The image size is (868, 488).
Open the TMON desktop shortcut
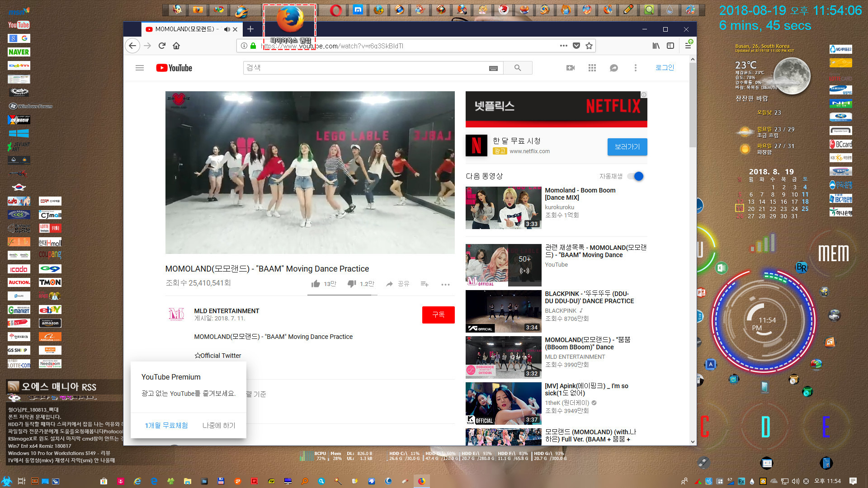coord(50,282)
